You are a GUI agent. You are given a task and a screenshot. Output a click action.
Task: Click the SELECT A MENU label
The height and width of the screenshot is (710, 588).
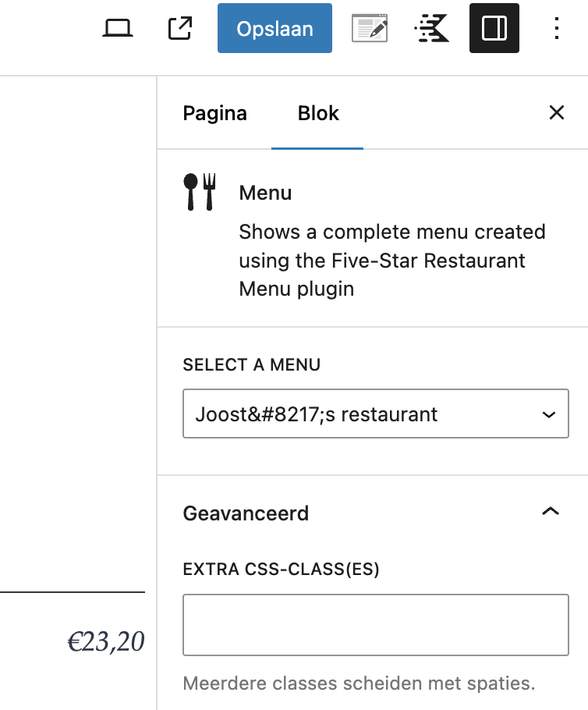coord(251,365)
